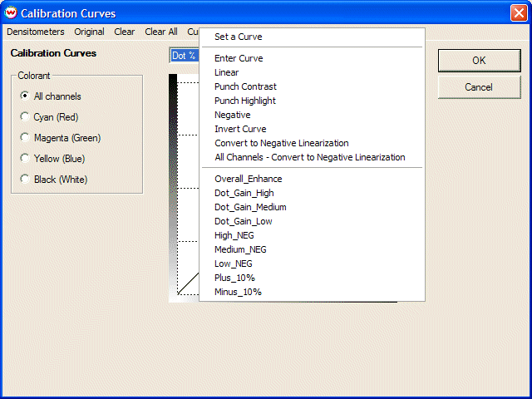Select Invert Curve menu item
Screen dimensions: 532x399
coord(240,130)
